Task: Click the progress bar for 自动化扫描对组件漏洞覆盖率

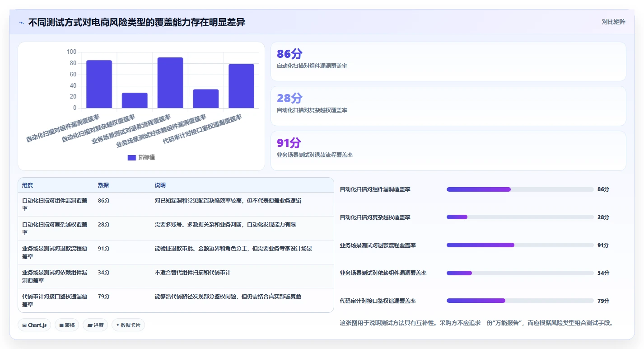Action: click(520, 189)
